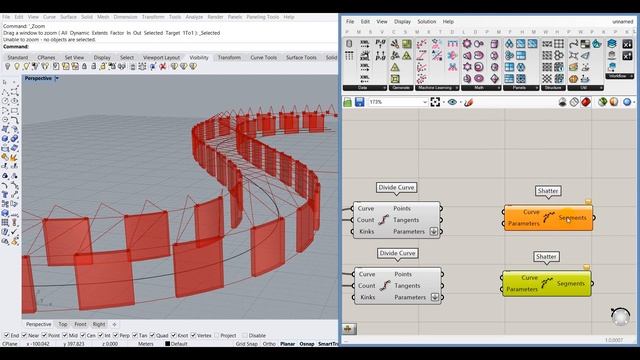This screenshot has width=640, height=360.
Task: Click the green preview selected only icon
Action: pos(602,102)
